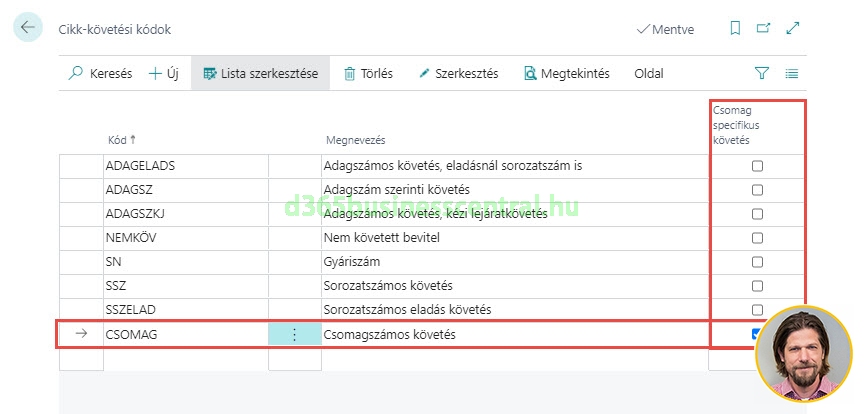Screen dimensions: 864x414
Task: Check the SSZ row package tracking box
Action: (x=757, y=286)
